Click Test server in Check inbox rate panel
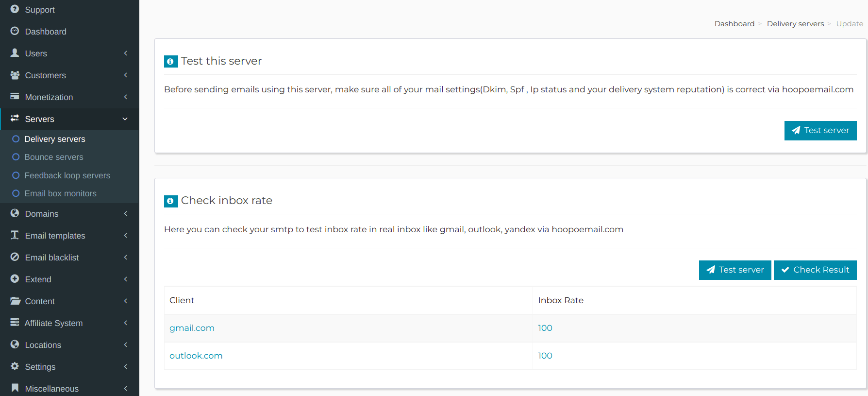Image resolution: width=868 pixels, height=396 pixels. 734,270
